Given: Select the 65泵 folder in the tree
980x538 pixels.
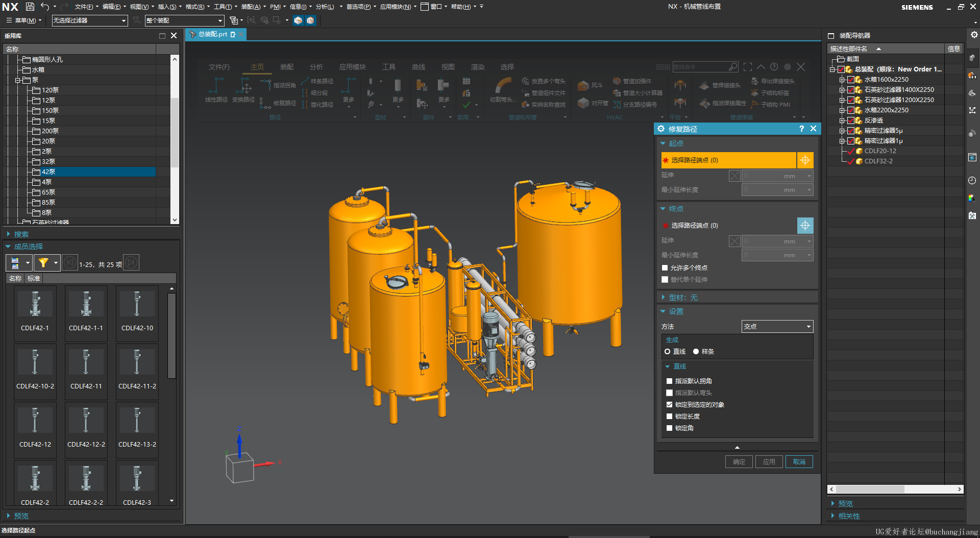Looking at the screenshot, I should (48, 192).
